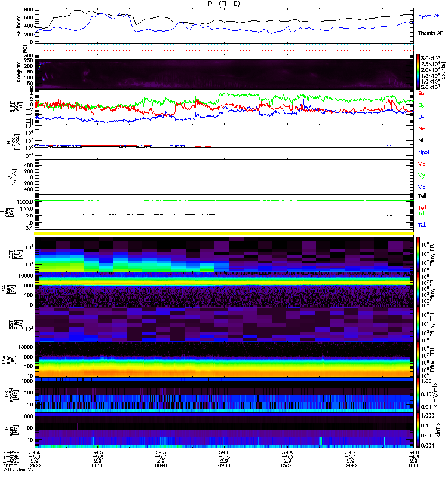The height and width of the screenshot is (478, 448).
Task: Click the '0820' time tick label
Action: coord(97,465)
